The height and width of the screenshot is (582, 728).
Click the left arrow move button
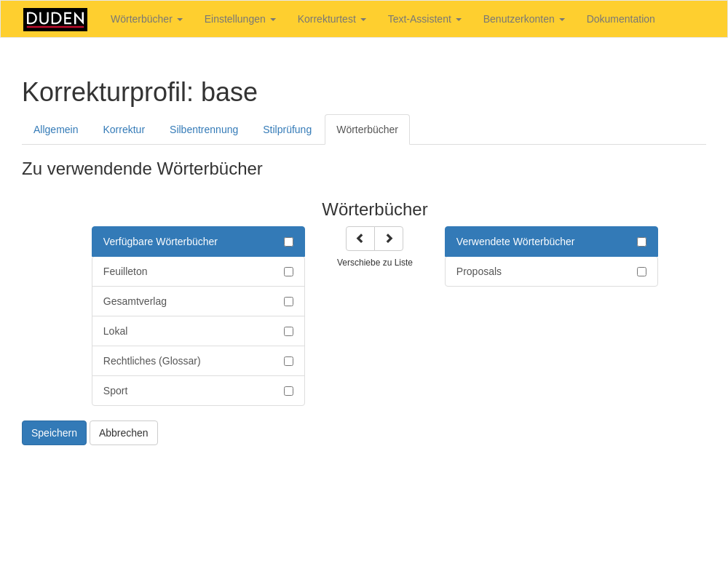360,239
